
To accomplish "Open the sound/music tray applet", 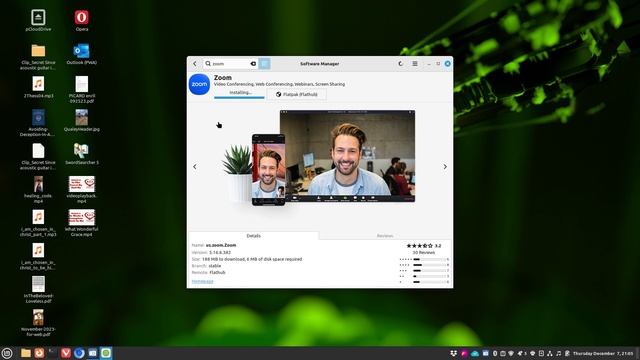I will pos(558,353).
